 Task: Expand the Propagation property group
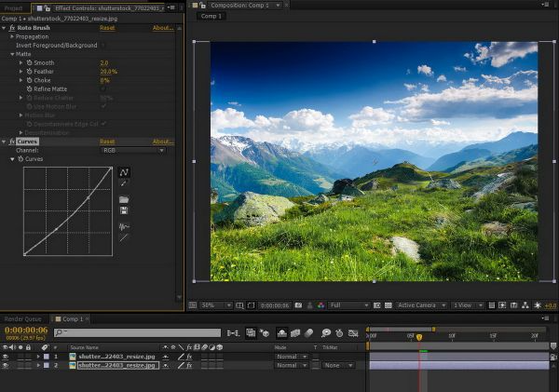(12, 36)
